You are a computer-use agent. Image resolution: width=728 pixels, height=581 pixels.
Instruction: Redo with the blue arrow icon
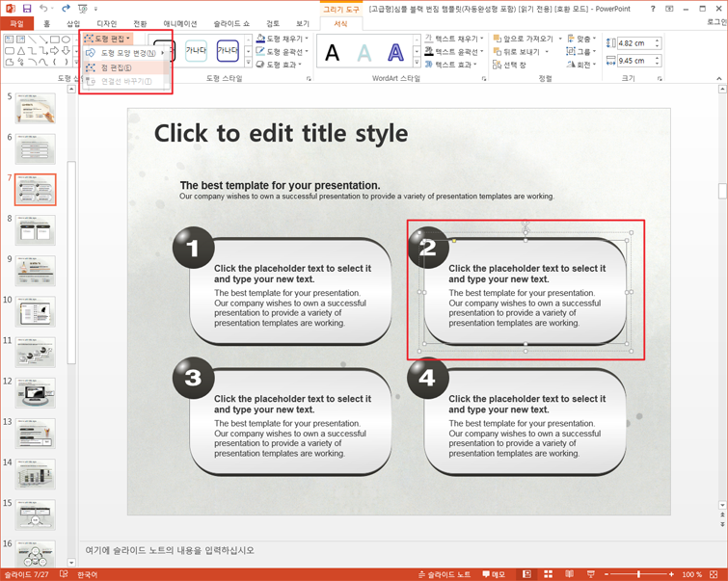click(66, 9)
